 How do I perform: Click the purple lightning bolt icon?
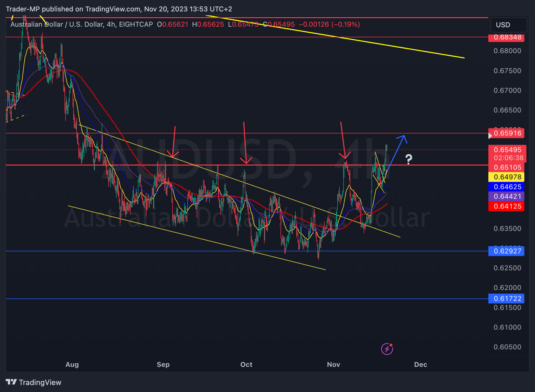pyautogui.click(x=387, y=349)
